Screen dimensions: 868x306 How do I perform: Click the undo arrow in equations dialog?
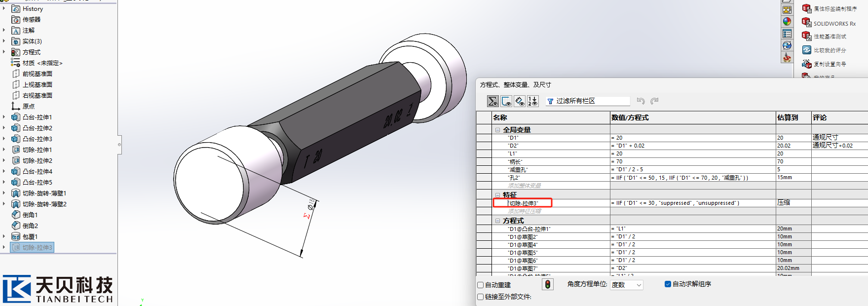[x=641, y=101]
